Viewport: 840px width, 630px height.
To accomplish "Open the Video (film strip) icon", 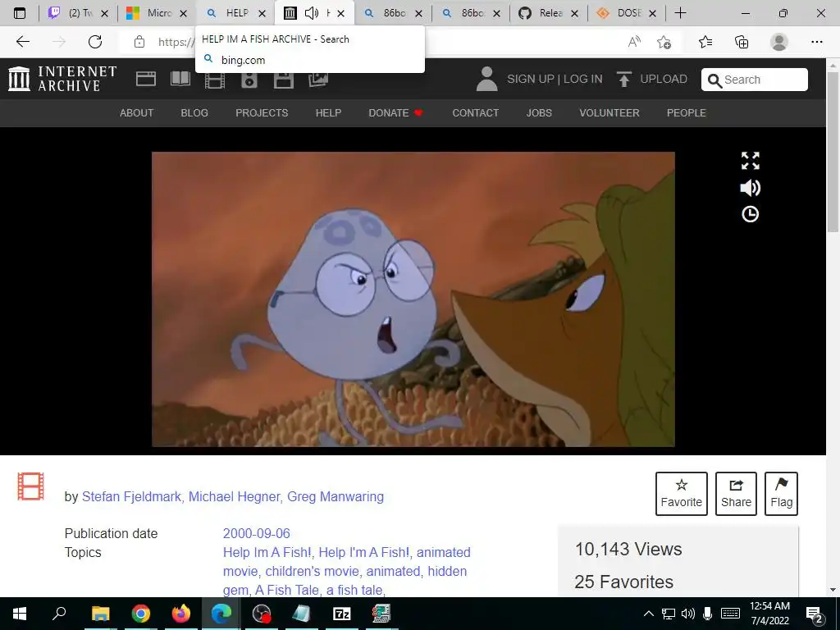I will click(x=215, y=80).
